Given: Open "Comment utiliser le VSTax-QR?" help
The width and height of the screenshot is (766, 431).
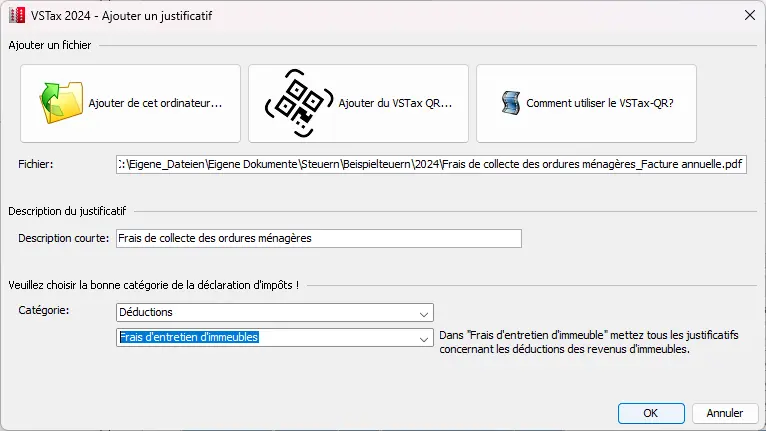Looking at the screenshot, I should pyautogui.click(x=599, y=103).
